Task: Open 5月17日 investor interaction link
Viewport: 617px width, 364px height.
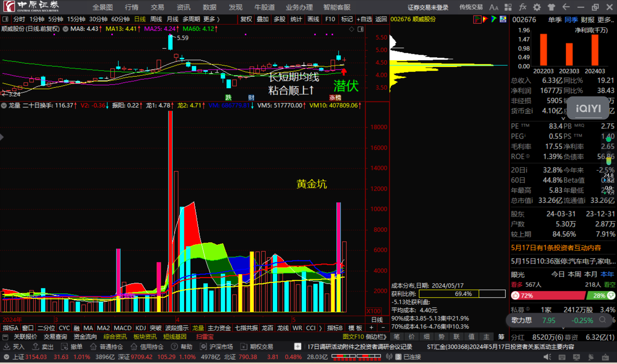Action: pyautogui.click(x=556, y=248)
